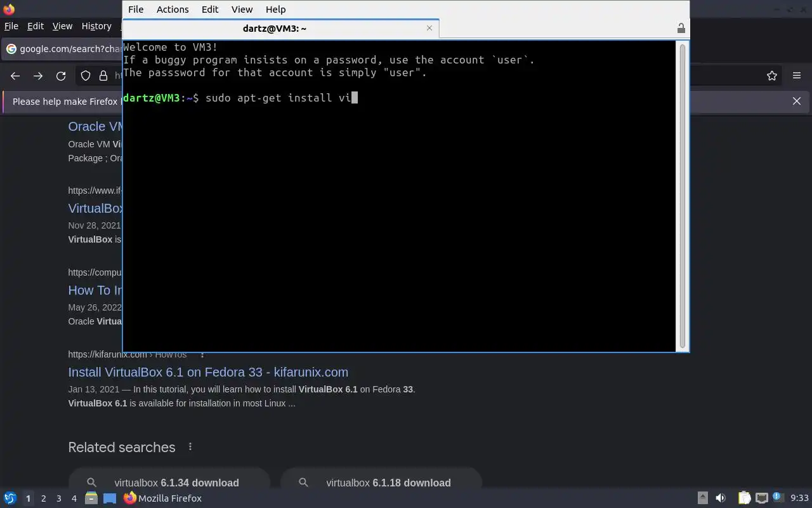Viewport: 812px width, 508px height.
Task: Go forward in Firefox
Action: (38, 76)
